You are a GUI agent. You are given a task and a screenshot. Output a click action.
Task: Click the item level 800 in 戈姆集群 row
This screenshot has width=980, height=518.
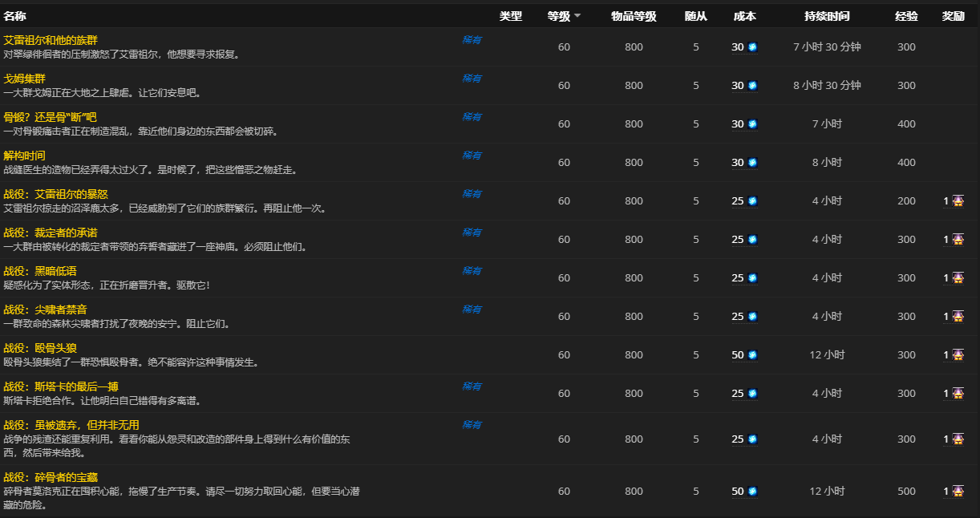[634, 86]
